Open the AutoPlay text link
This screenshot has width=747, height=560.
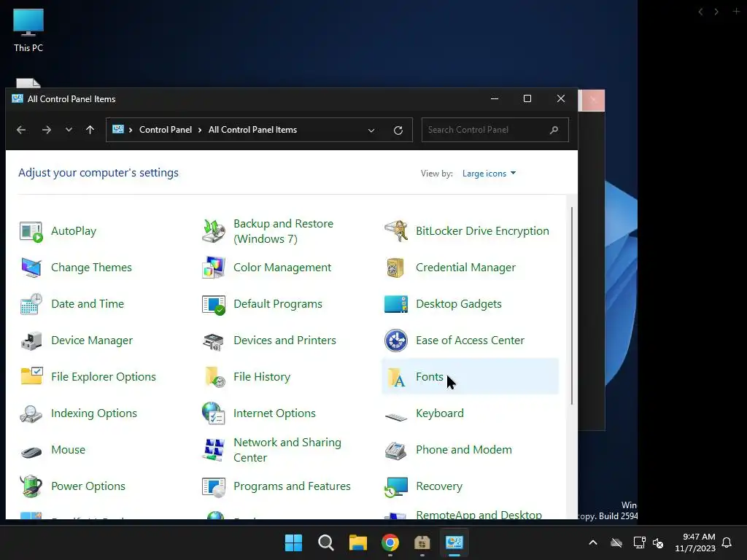tap(74, 231)
